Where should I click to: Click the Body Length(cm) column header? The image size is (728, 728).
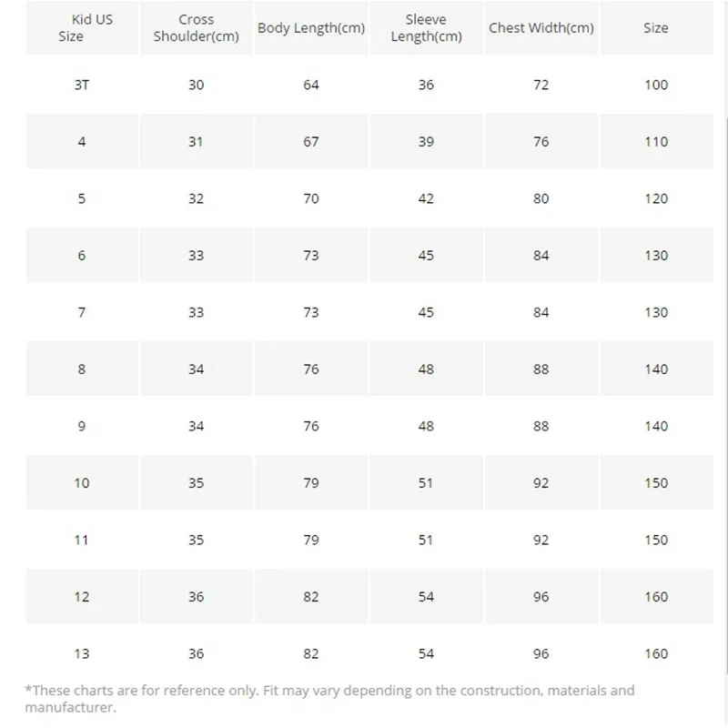(311, 28)
